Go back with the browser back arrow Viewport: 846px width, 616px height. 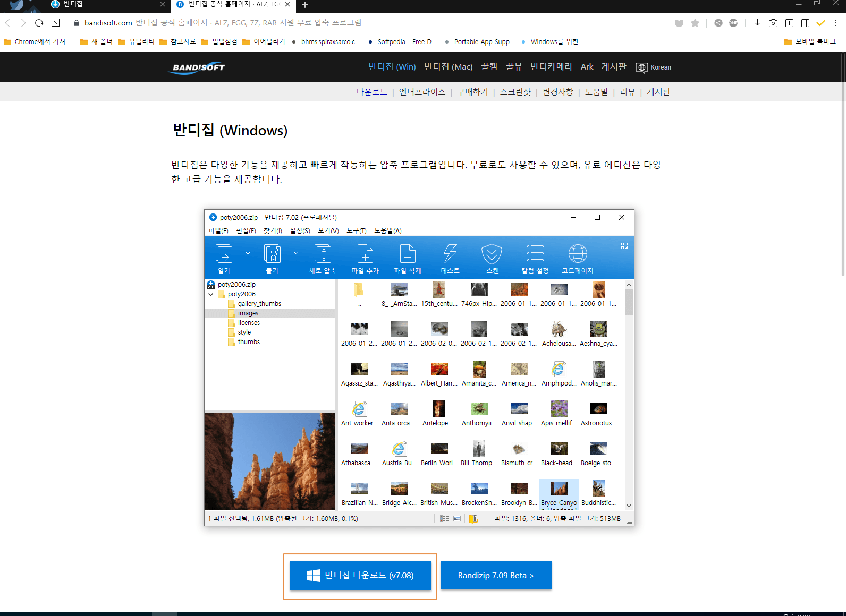(8, 23)
